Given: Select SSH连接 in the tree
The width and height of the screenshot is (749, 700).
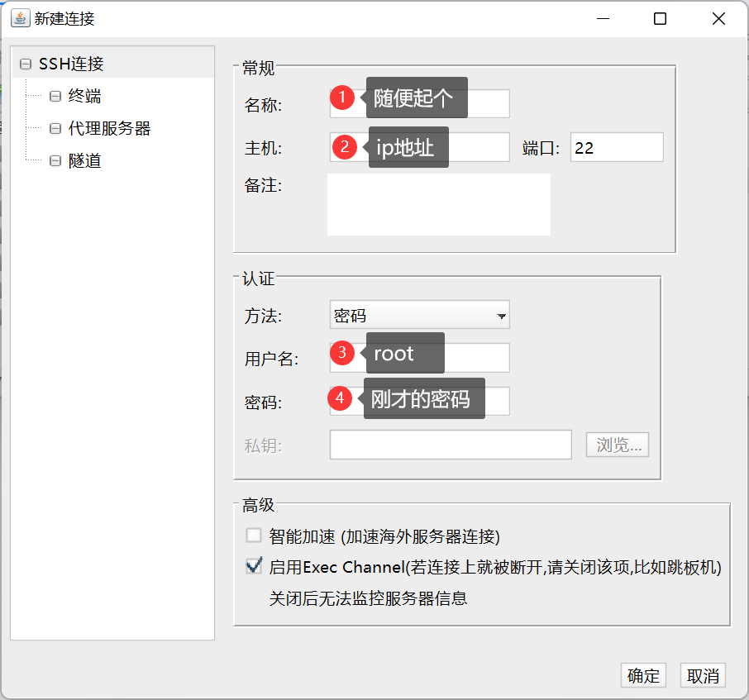Looking at the screenshot, I should pyautogui.click(x=71, y=64).
